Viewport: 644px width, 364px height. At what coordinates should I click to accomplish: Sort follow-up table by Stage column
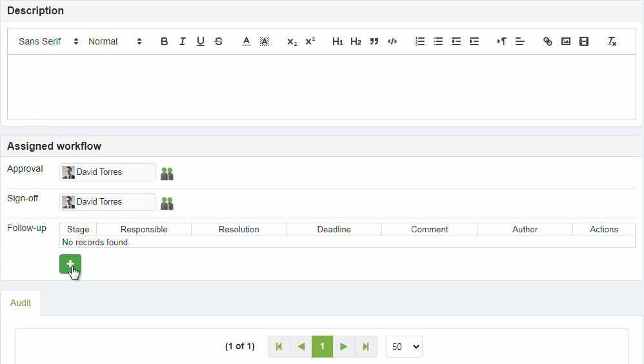point(78,229)
